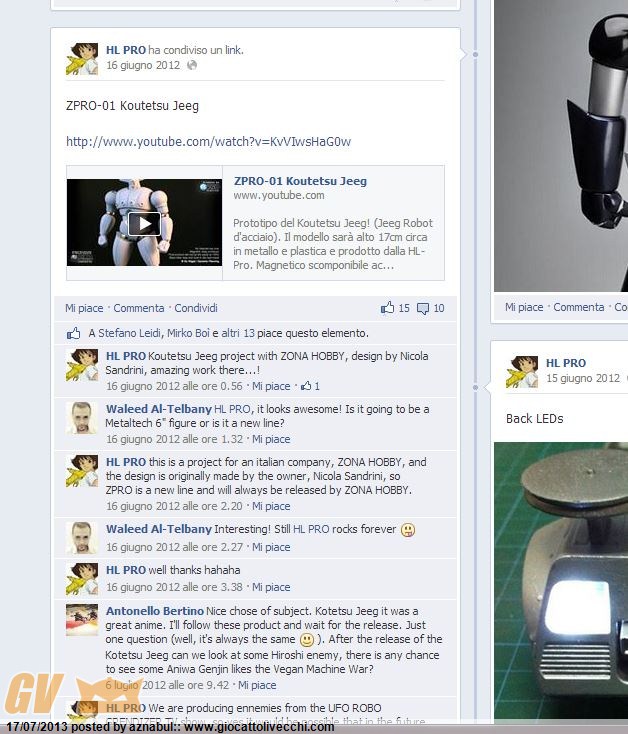Viewport: 628px width, 734px height.
Task: Click the thumbs-up icon beside the likes summary
Action: (73, 333)
